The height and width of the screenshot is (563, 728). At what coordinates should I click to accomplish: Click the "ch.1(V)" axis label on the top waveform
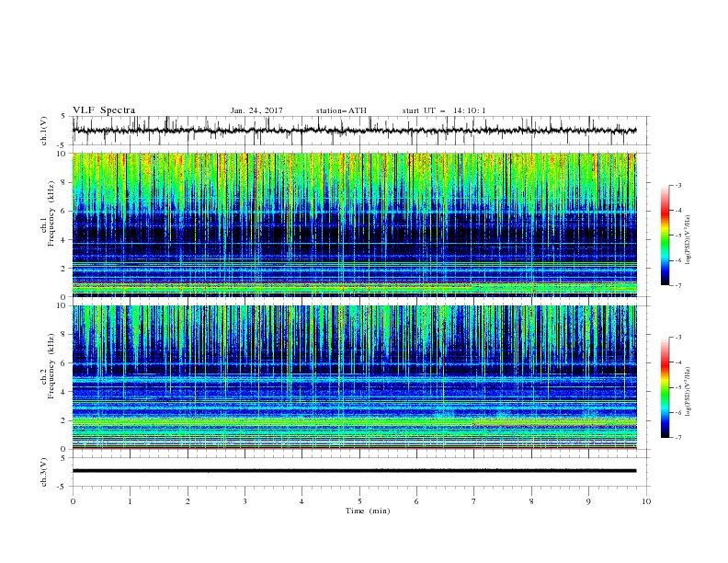pyautogui.click(x=44, y=131)
